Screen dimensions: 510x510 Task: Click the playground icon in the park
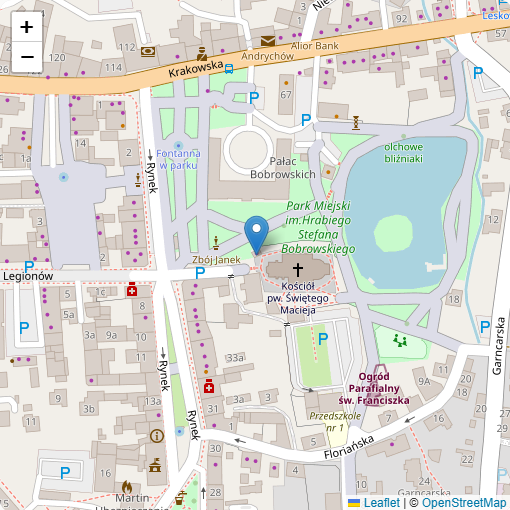click(400, 341)
